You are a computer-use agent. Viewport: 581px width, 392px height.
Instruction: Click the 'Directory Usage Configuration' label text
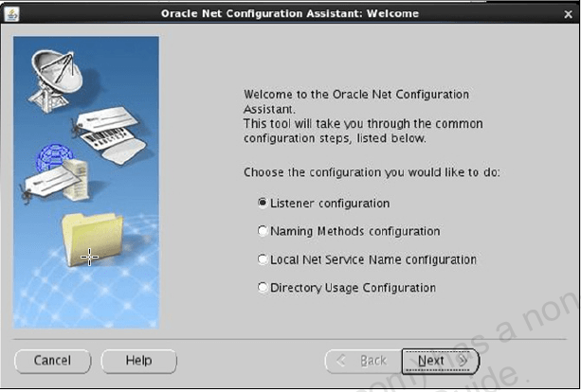point(353,288)
